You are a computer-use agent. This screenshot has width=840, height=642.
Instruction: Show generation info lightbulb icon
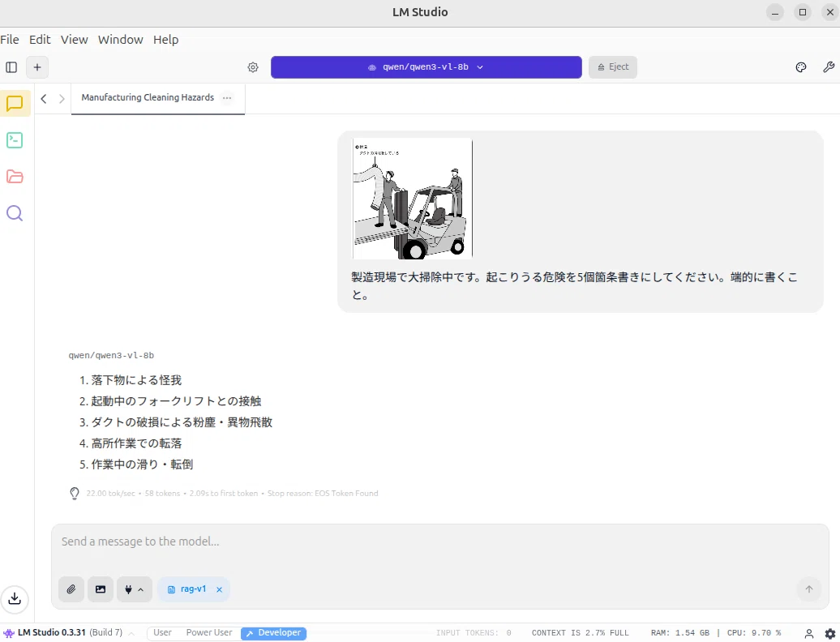point(75,493)
